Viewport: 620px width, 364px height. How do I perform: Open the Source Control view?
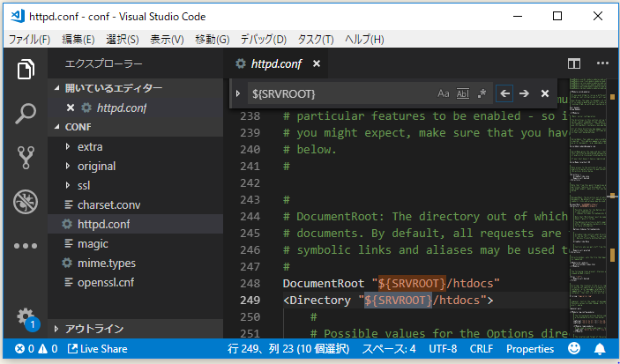[x=26, y=157]
